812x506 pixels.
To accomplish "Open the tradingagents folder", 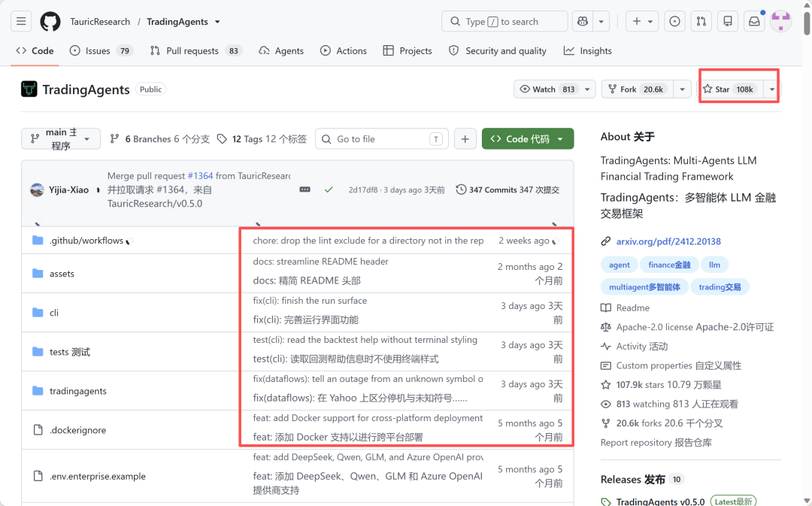I will click(77, 391).
